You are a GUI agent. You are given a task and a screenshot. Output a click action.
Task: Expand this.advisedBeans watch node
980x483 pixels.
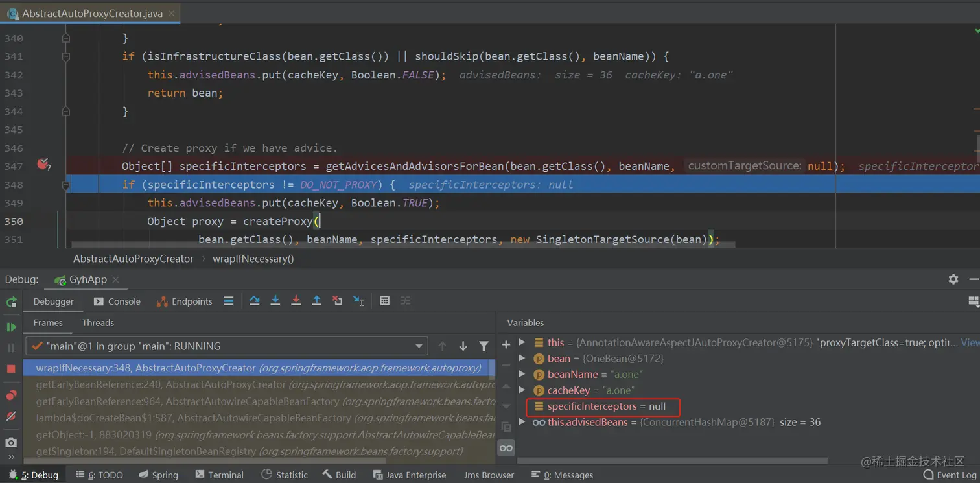(522, 422)
